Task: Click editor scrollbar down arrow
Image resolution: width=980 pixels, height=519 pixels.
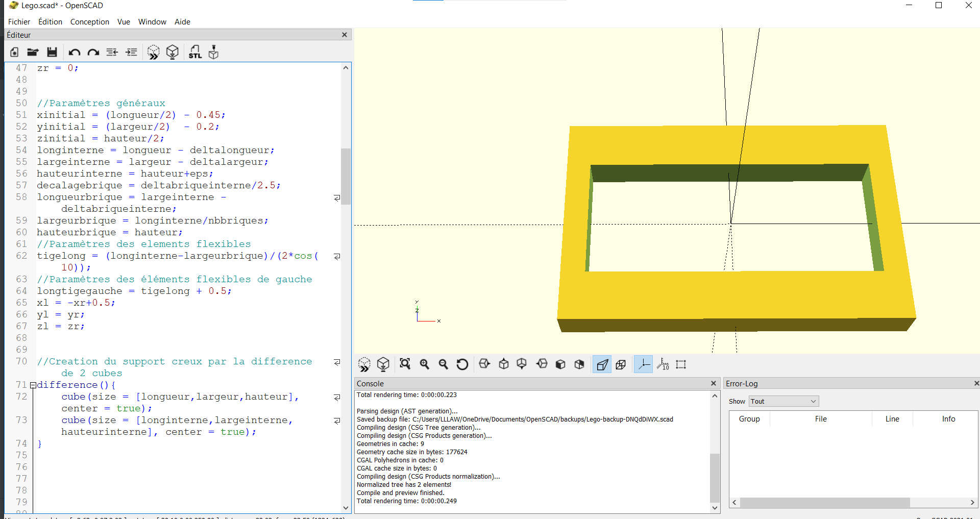Action: coord(346,508)
